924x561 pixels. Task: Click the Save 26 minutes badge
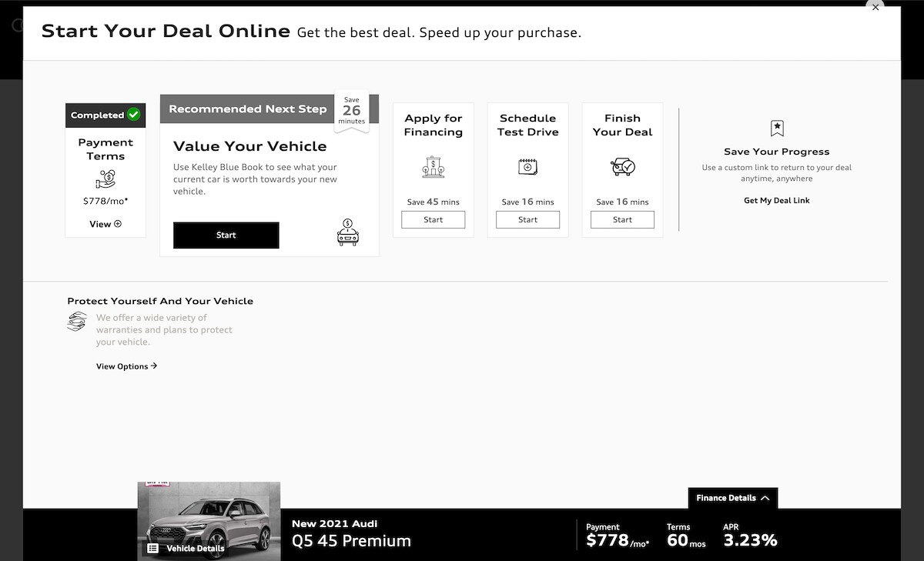(x=352, y=112)
